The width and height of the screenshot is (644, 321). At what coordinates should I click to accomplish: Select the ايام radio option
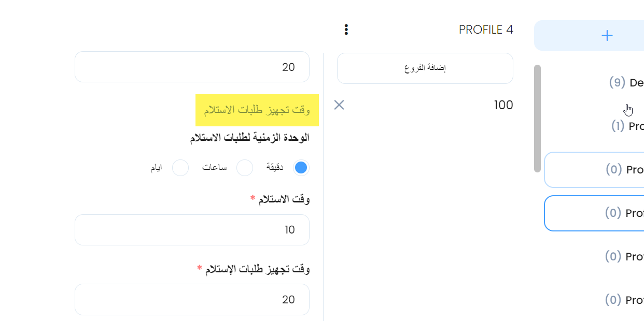coord(180,168)
